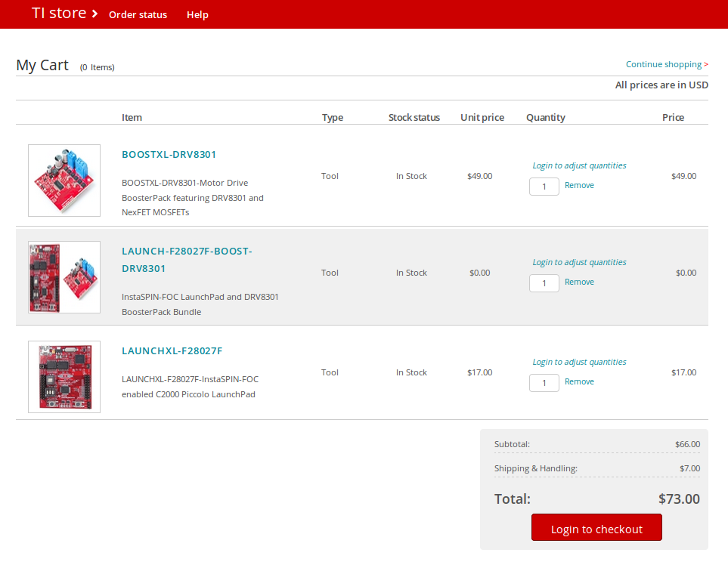Click the Quantity column header
728x568 pixels.
click(x=546, y=117)
